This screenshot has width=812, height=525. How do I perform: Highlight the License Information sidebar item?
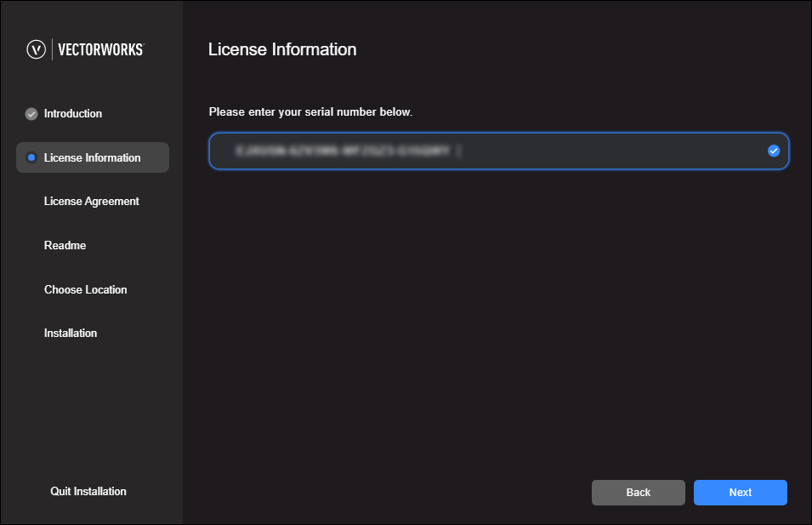coord(92,157)
